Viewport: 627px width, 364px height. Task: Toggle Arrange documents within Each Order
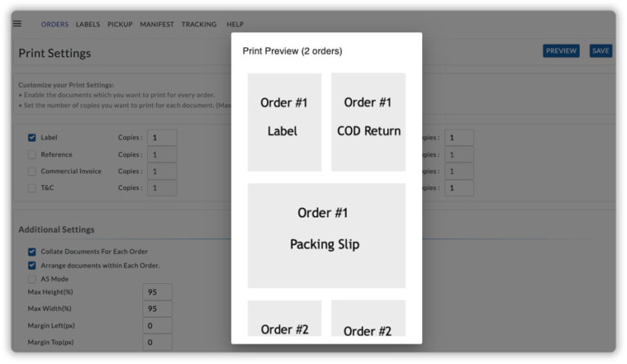tap(32, 265)
